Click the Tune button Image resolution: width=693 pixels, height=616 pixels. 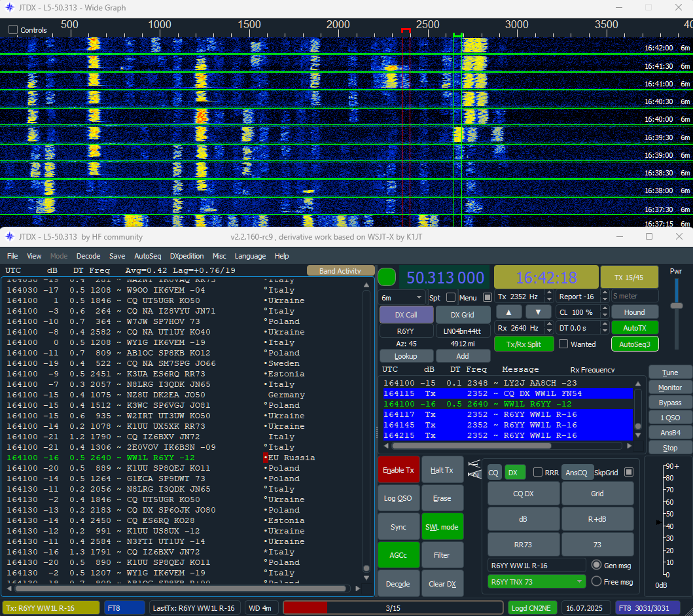pos(670,372)
